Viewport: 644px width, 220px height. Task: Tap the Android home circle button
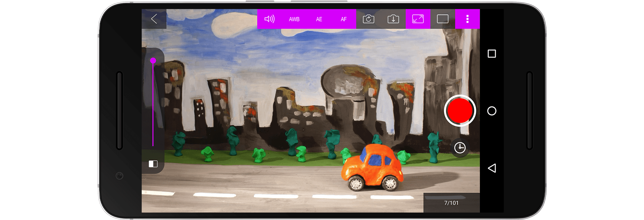[x=492, y=111]
